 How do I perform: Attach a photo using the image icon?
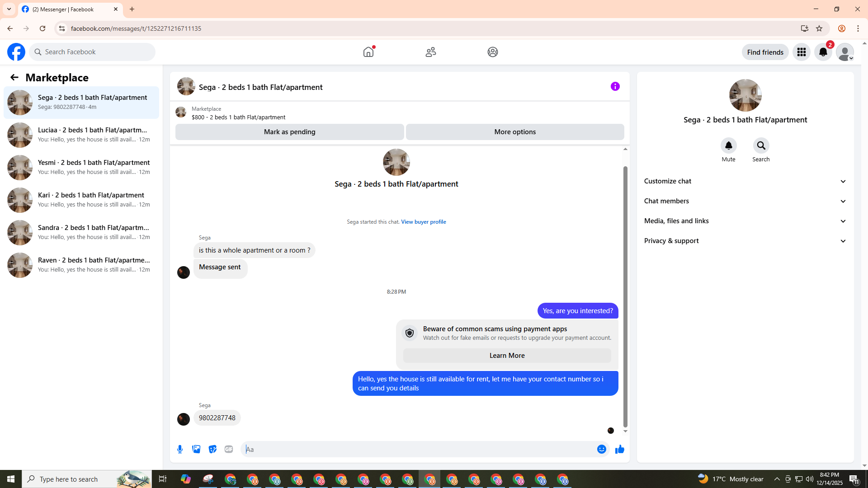196,449
